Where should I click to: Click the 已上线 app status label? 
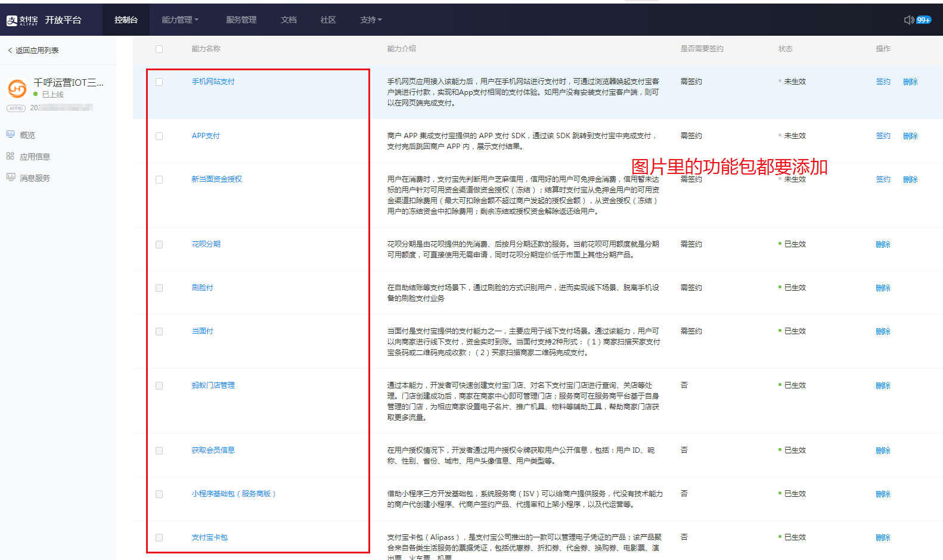coord(52,95)
